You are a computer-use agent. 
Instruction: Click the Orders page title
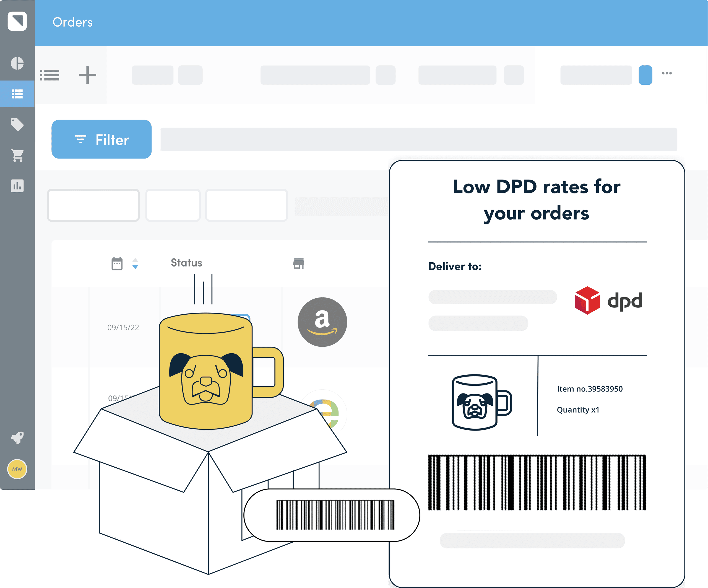(72, 22)
